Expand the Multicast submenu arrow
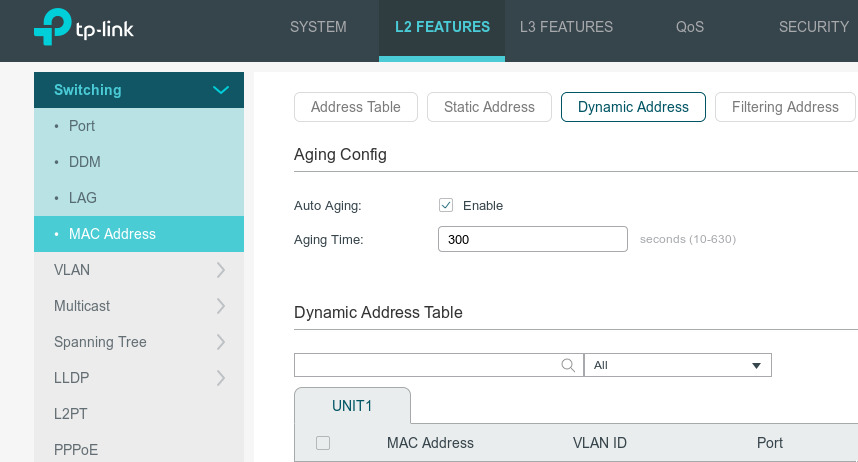Image resolution: width=858 pixels, height=462 pixels. click(221, 306)
